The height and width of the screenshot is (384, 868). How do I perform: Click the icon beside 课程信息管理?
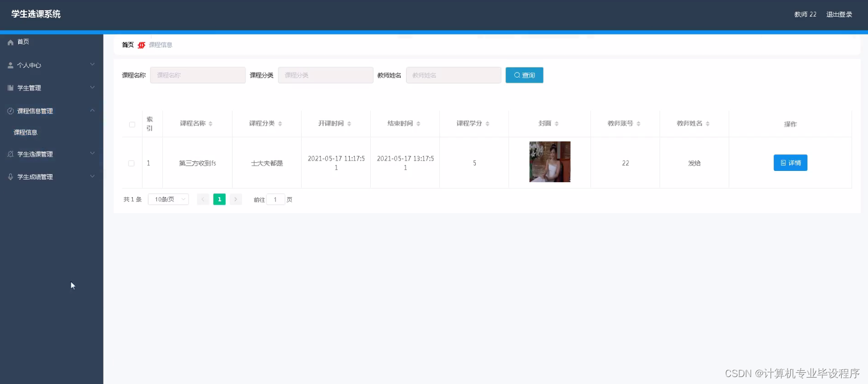(10, 111)
